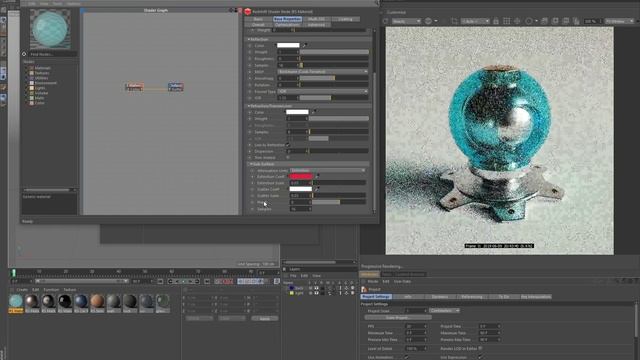
Task: Jump to start of the animation timeline
Action: 160,281
